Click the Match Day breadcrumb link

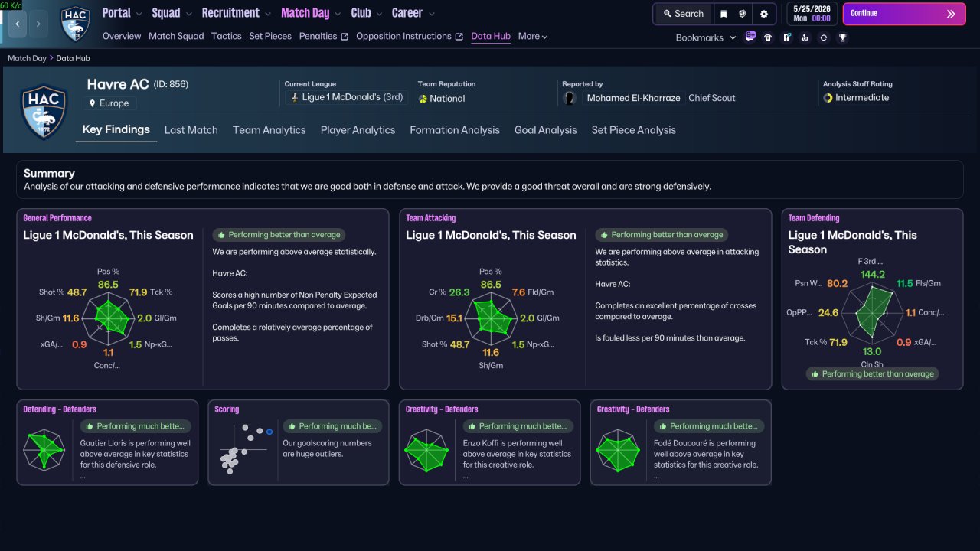27,58
